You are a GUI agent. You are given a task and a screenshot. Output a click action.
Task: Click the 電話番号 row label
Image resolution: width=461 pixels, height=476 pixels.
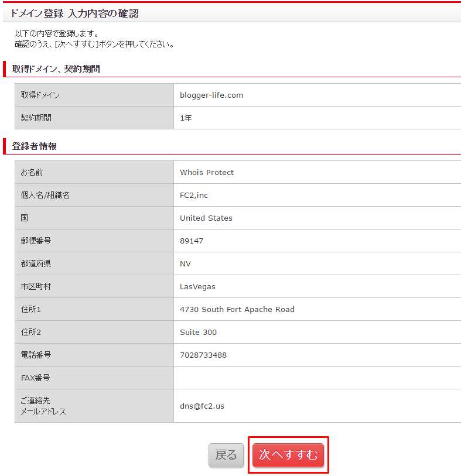tap(36, 355)
